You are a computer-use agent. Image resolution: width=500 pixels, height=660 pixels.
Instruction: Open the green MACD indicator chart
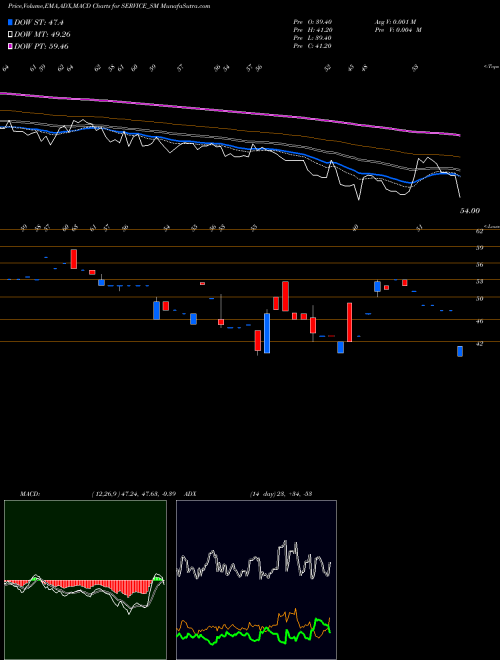[x=85, y=580]
